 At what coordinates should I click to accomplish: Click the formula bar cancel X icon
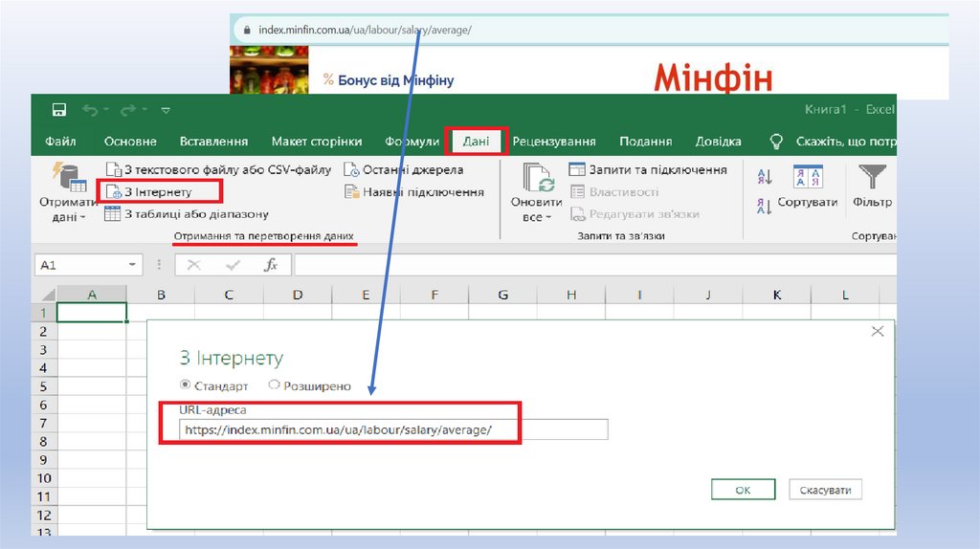pyautogui.click(x=193, y=266)
